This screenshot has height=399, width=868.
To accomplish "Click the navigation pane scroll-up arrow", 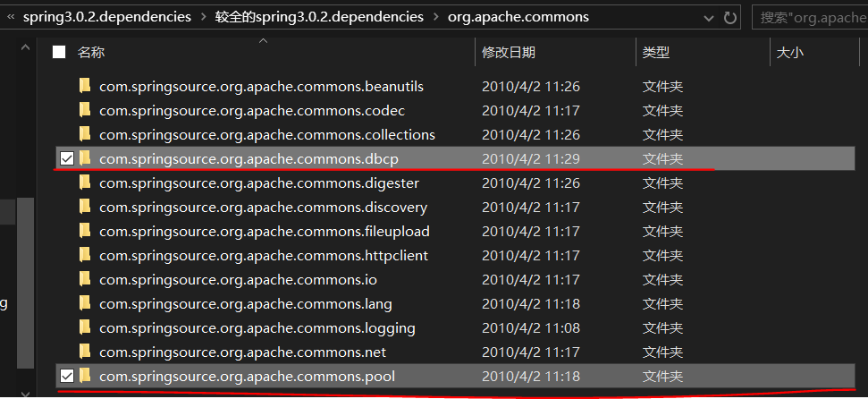I will (25, 47).
